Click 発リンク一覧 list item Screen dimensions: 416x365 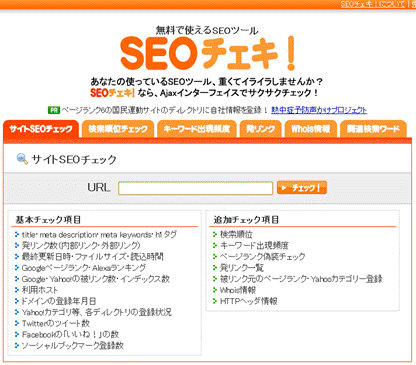pos(242,268)
